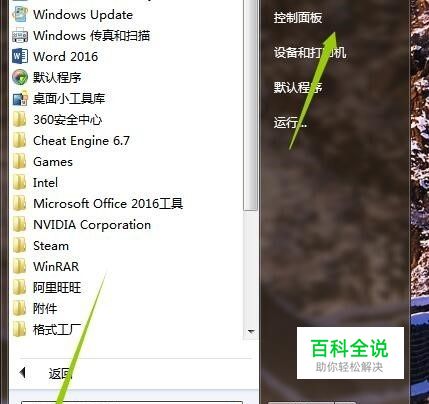Launch Windows 传真和扫描 icon
429x404 pixels.
tap(20, 35)
